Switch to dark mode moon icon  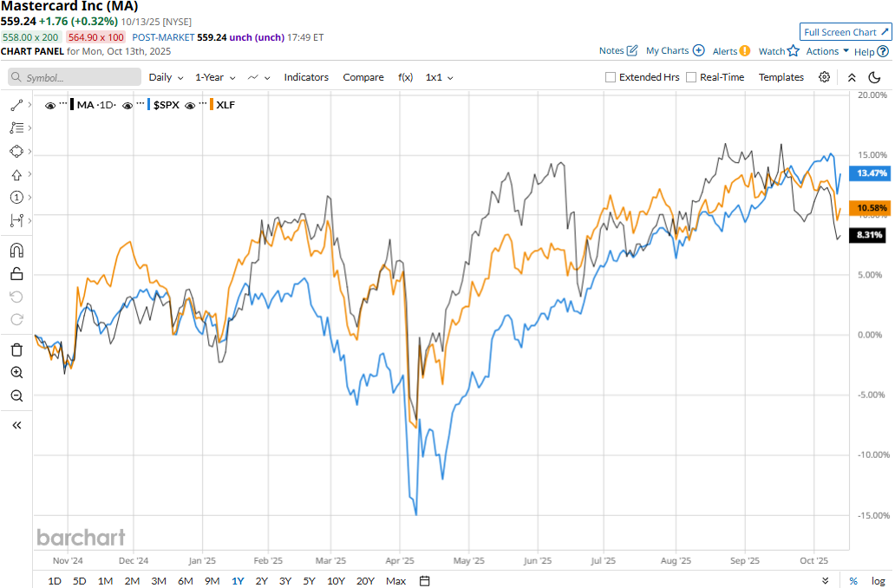(874, 77)
